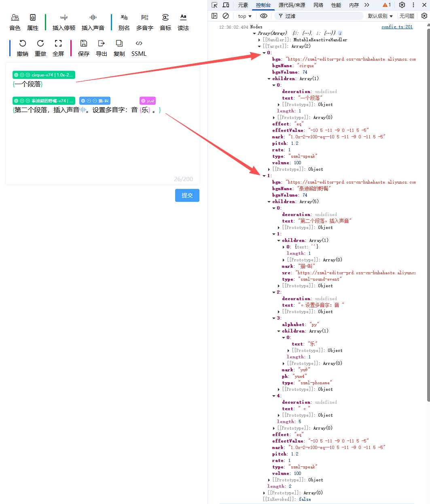
Task: Toggle 全屏 fullscreen mode
Action: pos(58,44)
